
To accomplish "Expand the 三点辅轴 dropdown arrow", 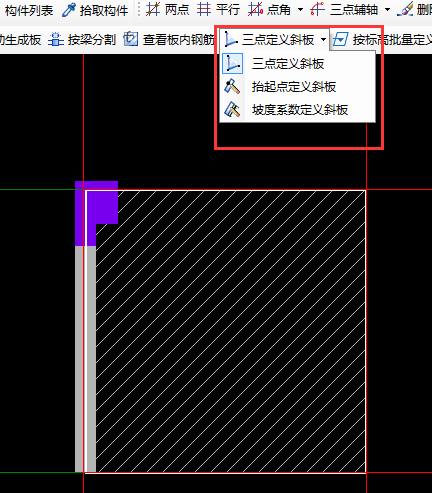I will click(x=387, y=10).
